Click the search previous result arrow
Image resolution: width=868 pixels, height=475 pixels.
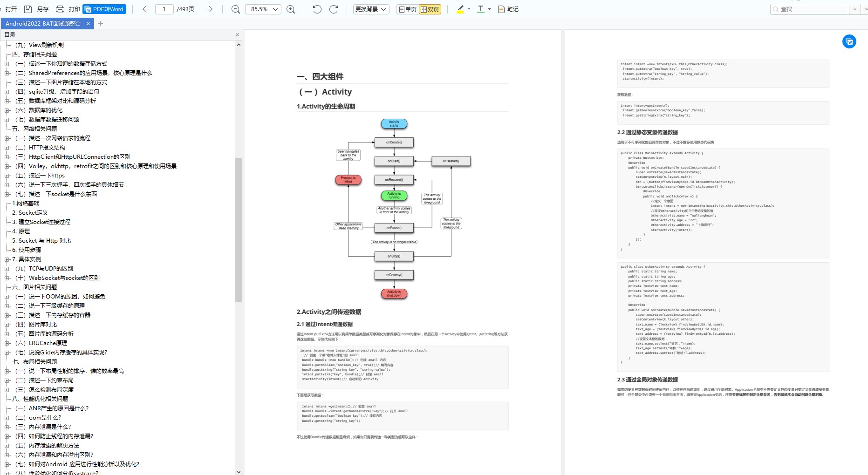click(x=854, y=9)
